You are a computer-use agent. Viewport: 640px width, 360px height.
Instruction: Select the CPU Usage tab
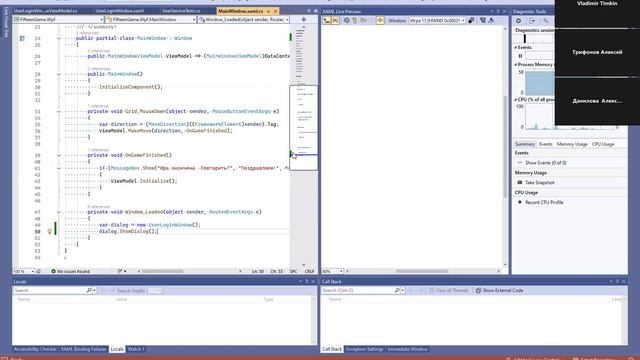tap(603, 144)
